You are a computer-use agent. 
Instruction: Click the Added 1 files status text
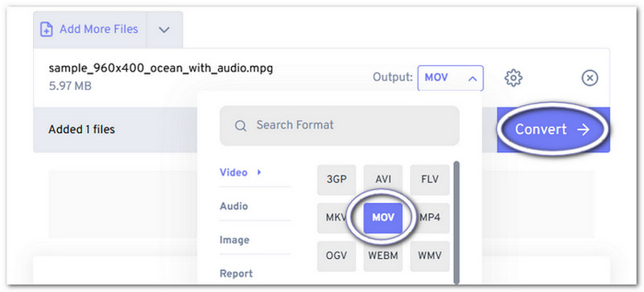click(82, 130)
